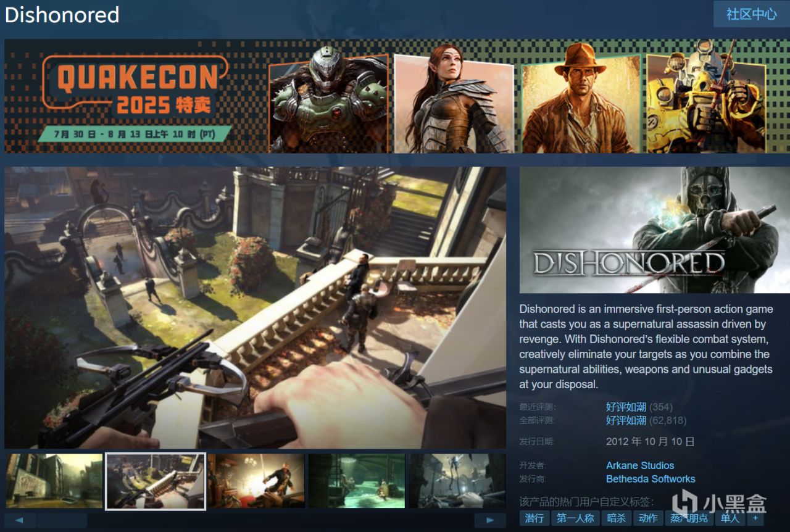Click the Dishonored header capsule image
Image resolution: width=790 pixels, height=532 pixels.
655,230
